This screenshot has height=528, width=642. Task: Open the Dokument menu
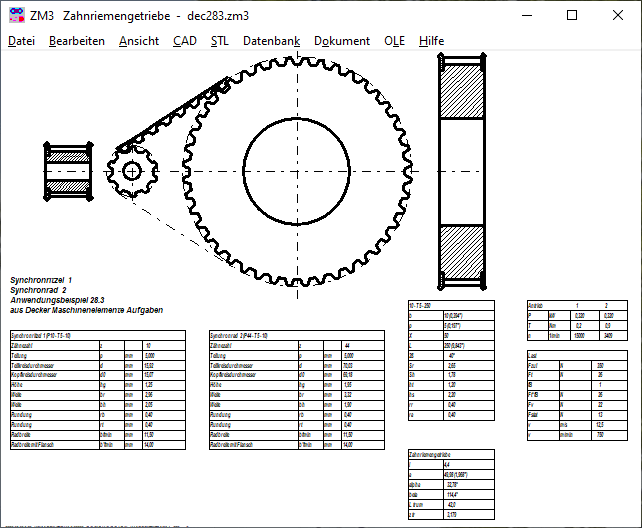point(341,41)
